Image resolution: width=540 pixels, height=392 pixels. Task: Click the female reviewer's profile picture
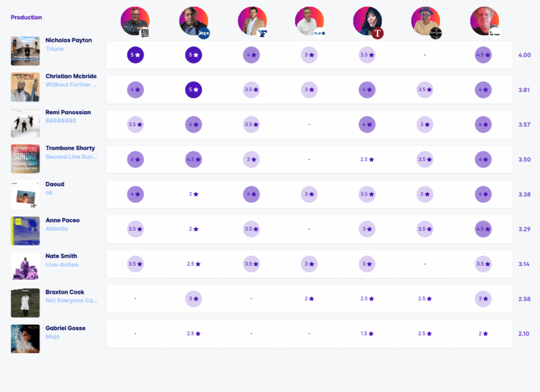pyautogui.click(x=367, y=20)
